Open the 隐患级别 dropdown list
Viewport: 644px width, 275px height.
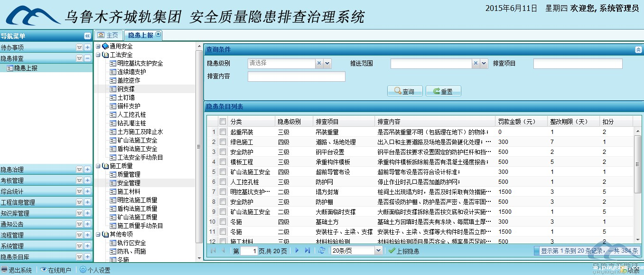click(x=327, y=63)
